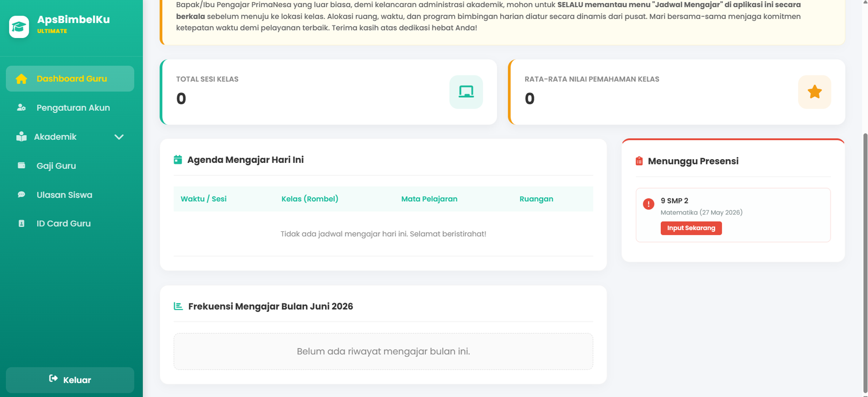The height and width of the screenshot is (397, 868).
Task: Open the ID Card Guru page
Action: (x=70, y=223)
